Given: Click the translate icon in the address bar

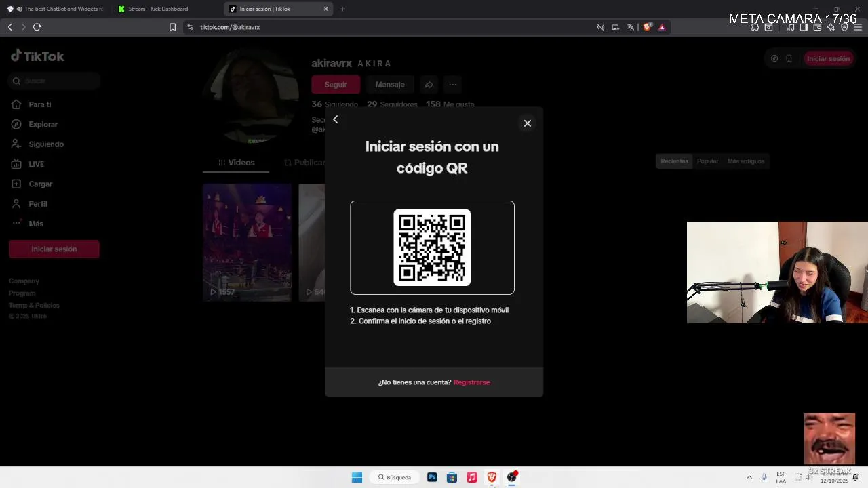Looking at the screenshot, I should coord(631,27).
